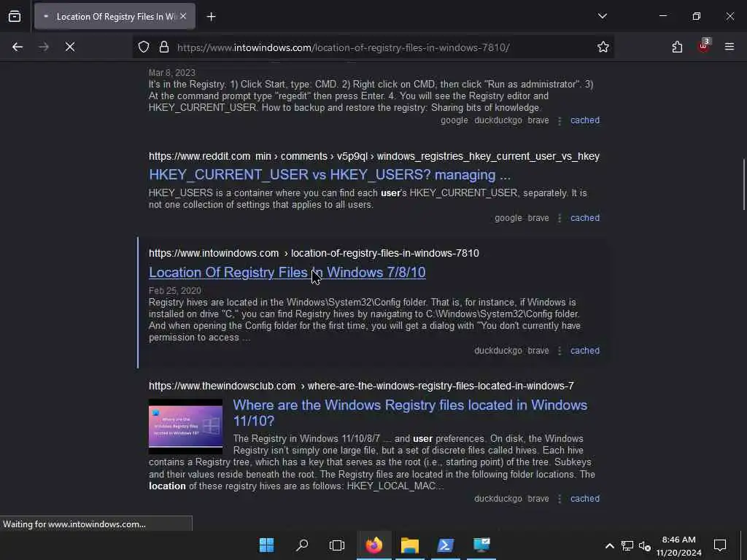Screen dimensions: 747x560
Task: Click duckduckgo engine label on top result
Action: pos(498,120)
